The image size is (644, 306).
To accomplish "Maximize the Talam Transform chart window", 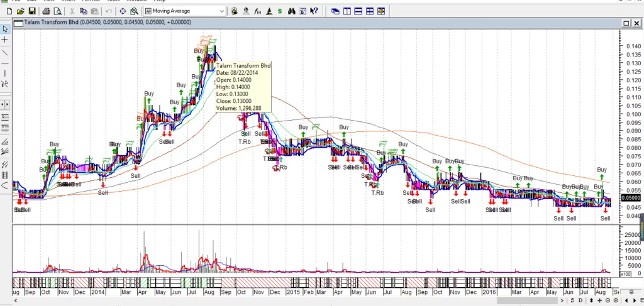I will coord(626,23).
